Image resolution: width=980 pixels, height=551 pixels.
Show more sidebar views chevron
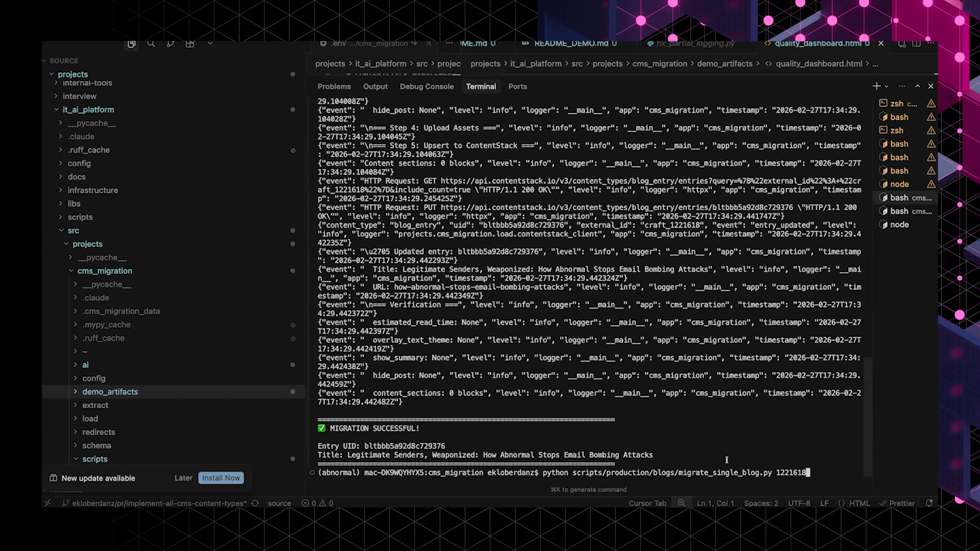tap(210, 44)
